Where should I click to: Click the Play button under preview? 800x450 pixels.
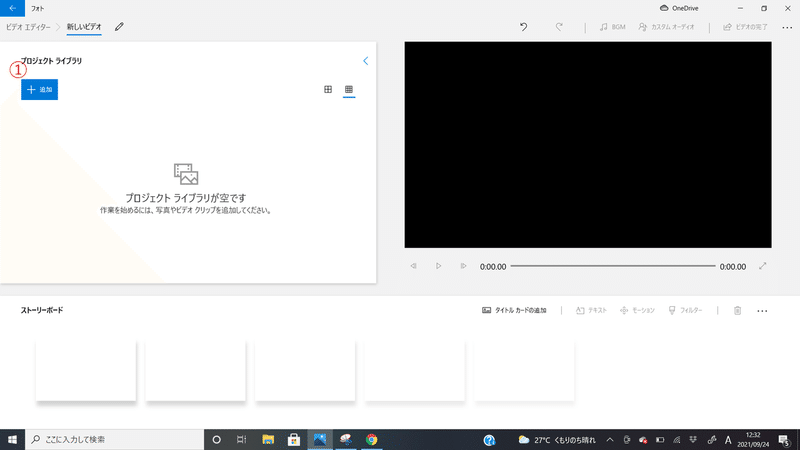pos(438,266)
